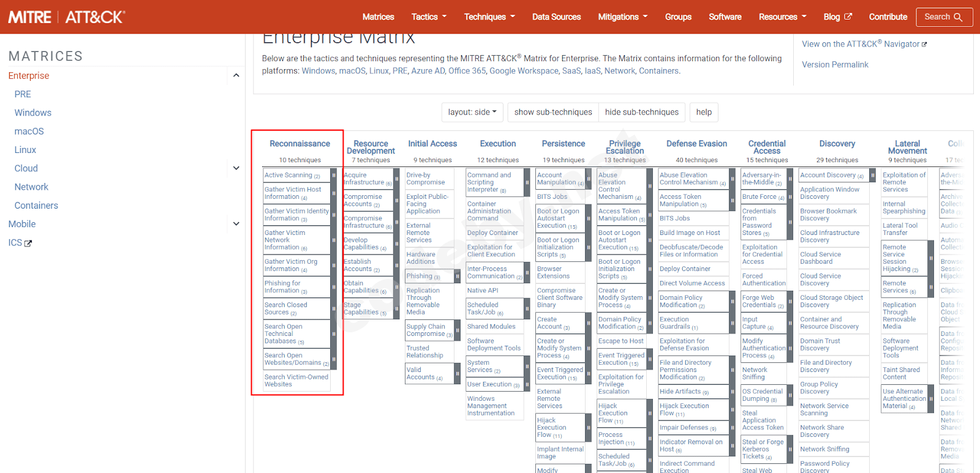This screenshot has height=473, width=980.
Task: Collapse the Enterprise section in sidebar
Action: pos(236,75)
